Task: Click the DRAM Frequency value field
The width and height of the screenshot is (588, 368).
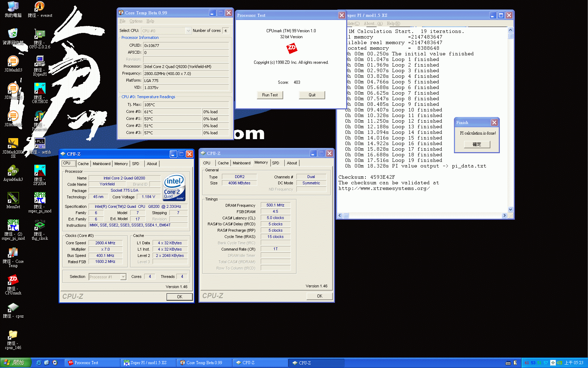Action: click(275, 205)
